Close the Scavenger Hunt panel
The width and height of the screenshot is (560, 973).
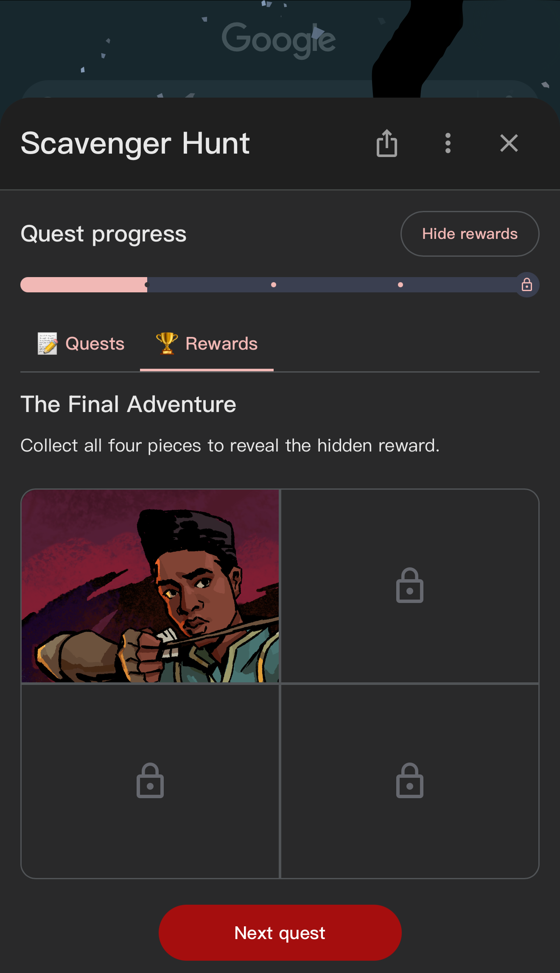click(x=509, y=143)
